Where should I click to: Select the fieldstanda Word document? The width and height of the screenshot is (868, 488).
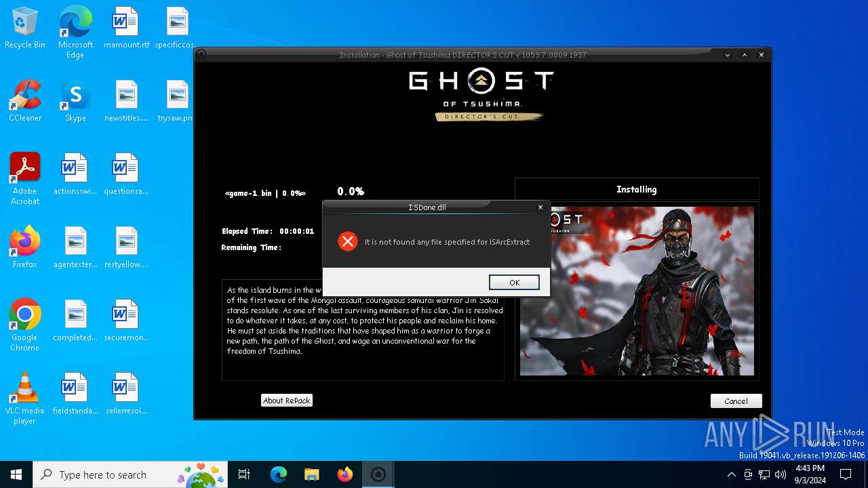(75, 394)
